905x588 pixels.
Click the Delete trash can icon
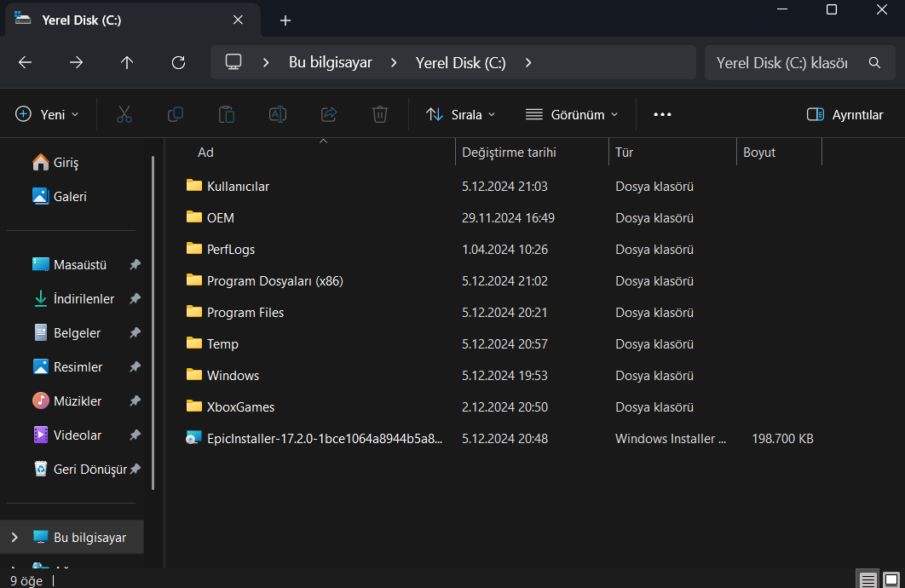(x=380, y=114)
